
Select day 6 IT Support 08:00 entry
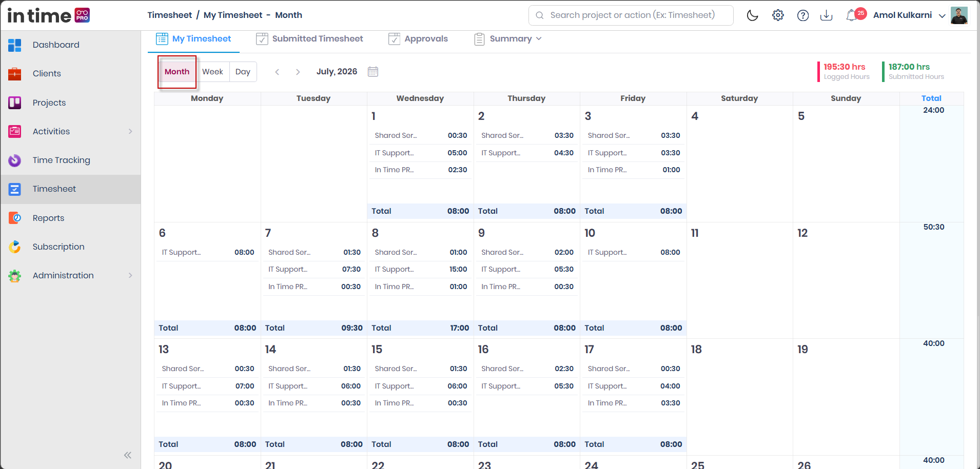tap(208, 253)
